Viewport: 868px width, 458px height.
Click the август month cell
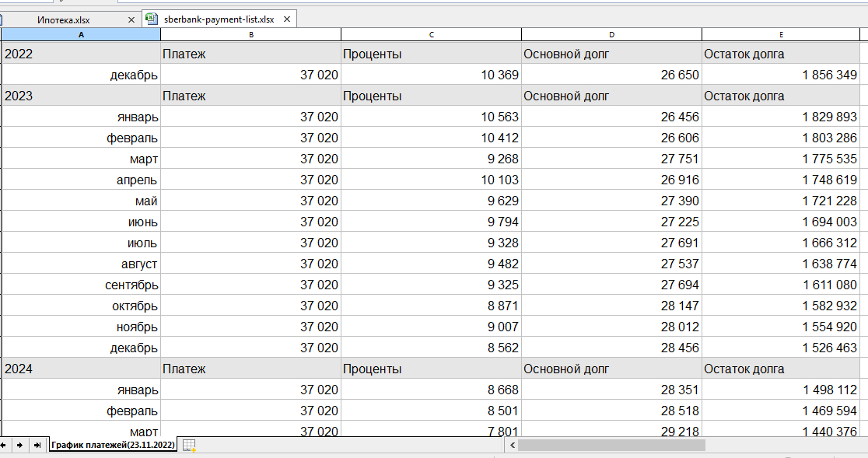[x=81, y=264]
